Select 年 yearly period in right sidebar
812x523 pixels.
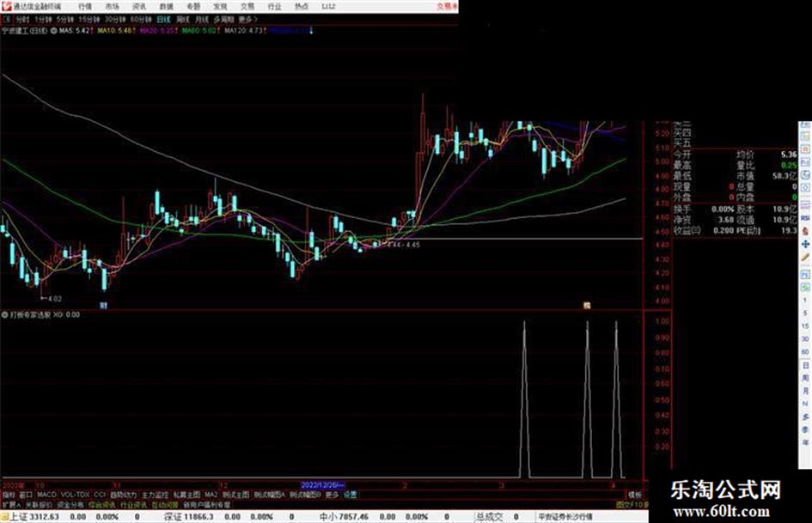pos(805,443)
